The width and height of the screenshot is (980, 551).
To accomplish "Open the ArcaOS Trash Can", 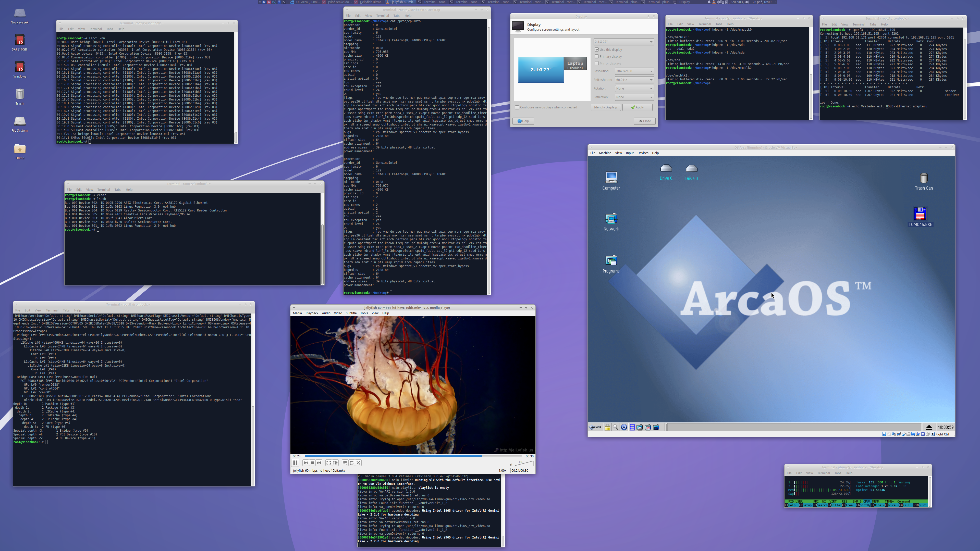I will coord(924,181).
